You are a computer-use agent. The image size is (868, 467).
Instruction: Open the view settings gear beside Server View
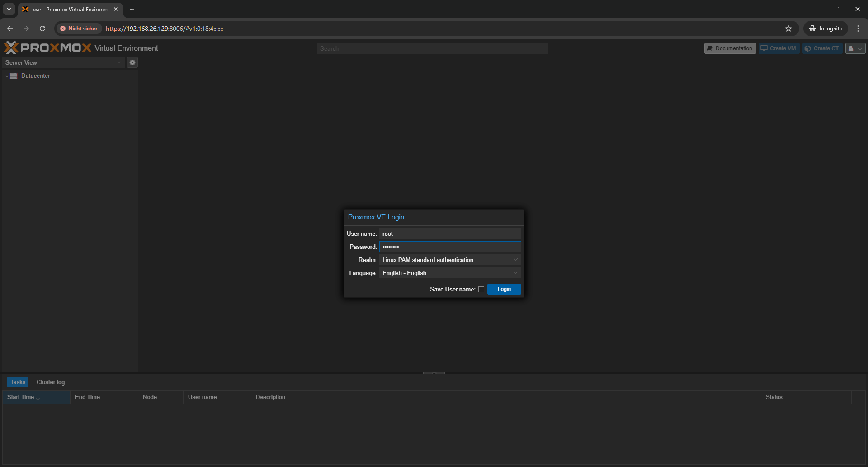coord(132,62)
